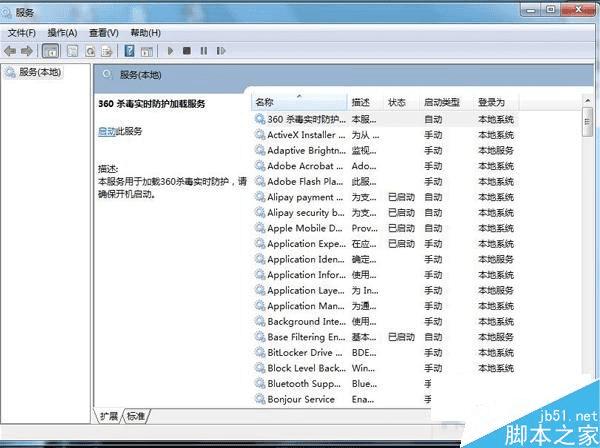Click gear icon of ActiveX Installer row

pyautogui.click(x=260, y=135)
